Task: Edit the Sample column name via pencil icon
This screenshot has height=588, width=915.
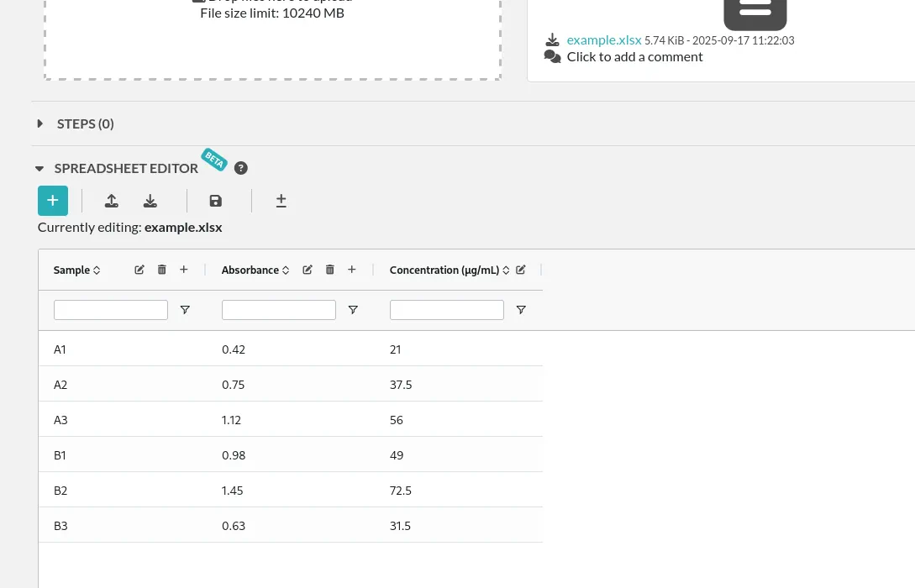Action: (x=139, y=269)
